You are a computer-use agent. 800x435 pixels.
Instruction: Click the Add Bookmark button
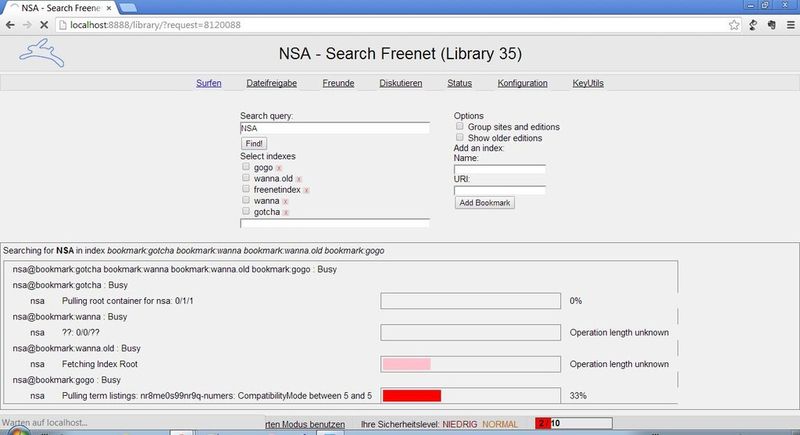pos(485,203)
